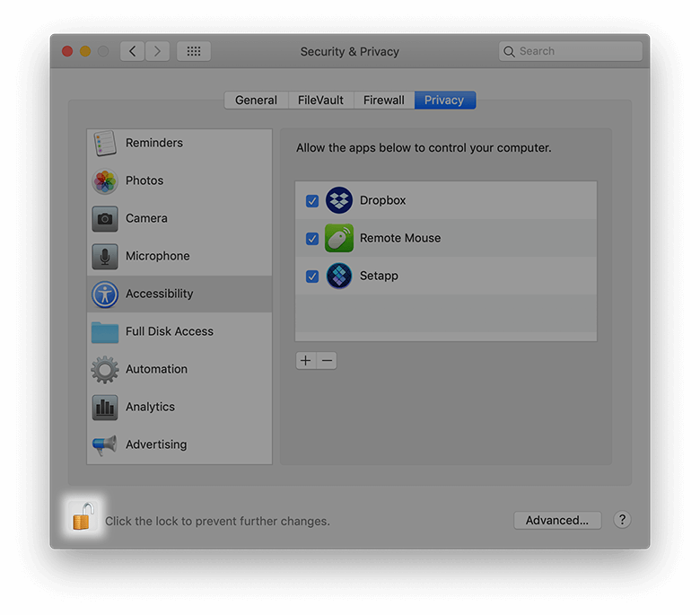The width and height of the screenshot is (700, 615).
Task: Click the red close window button
Action: (x=67, y=51)
